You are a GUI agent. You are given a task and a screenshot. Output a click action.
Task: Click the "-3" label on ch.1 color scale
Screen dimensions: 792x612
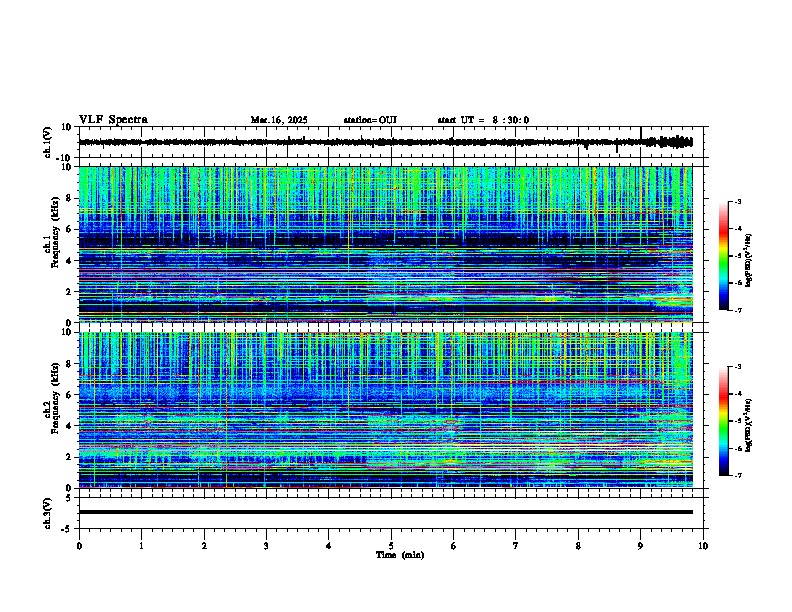737,201
